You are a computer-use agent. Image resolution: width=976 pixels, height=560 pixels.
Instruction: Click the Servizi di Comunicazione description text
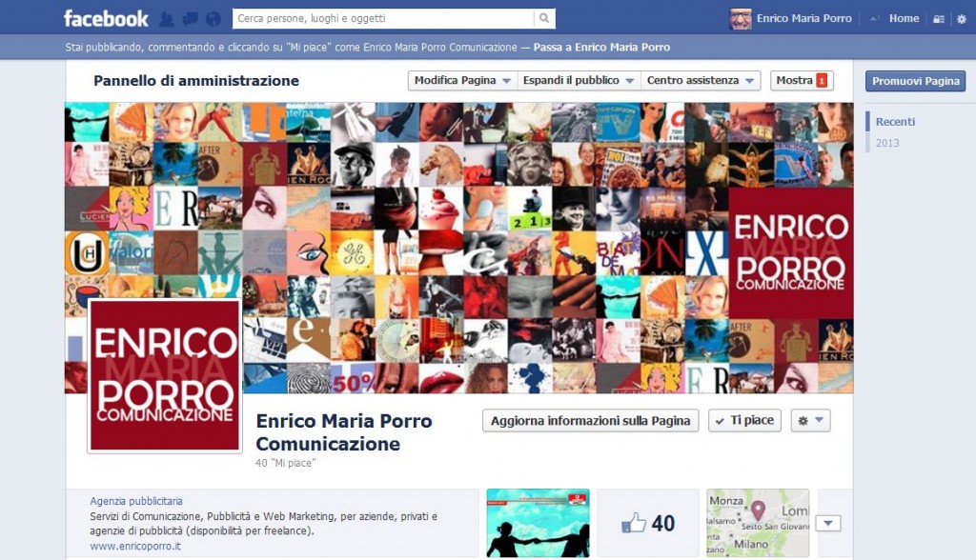click(263, 524)
